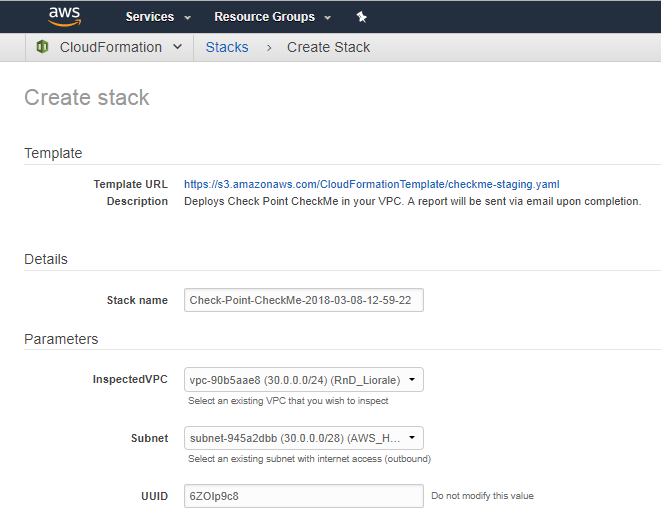Click the Description label
The width and height of the screenshot is (661, 532).
click(x=137, y=202)
